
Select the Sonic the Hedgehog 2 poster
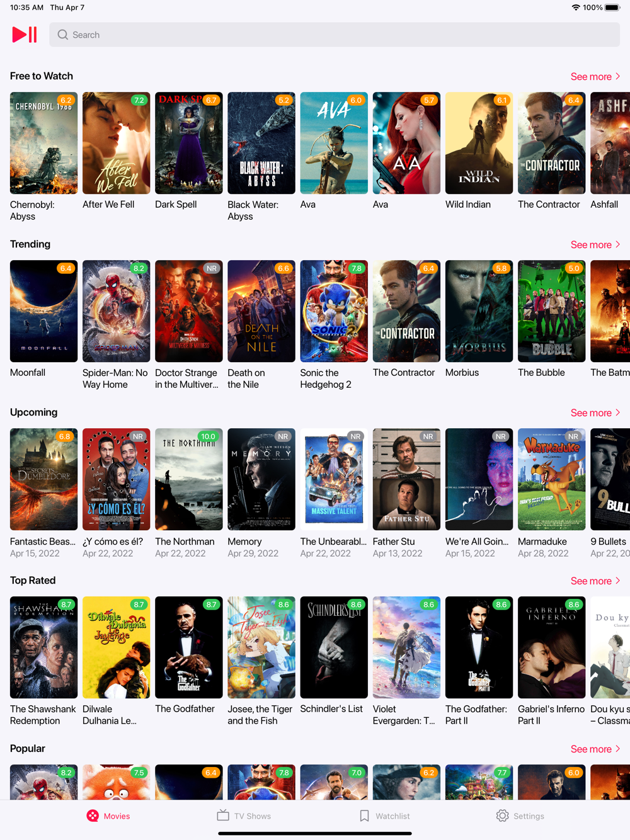click(334, 311)
